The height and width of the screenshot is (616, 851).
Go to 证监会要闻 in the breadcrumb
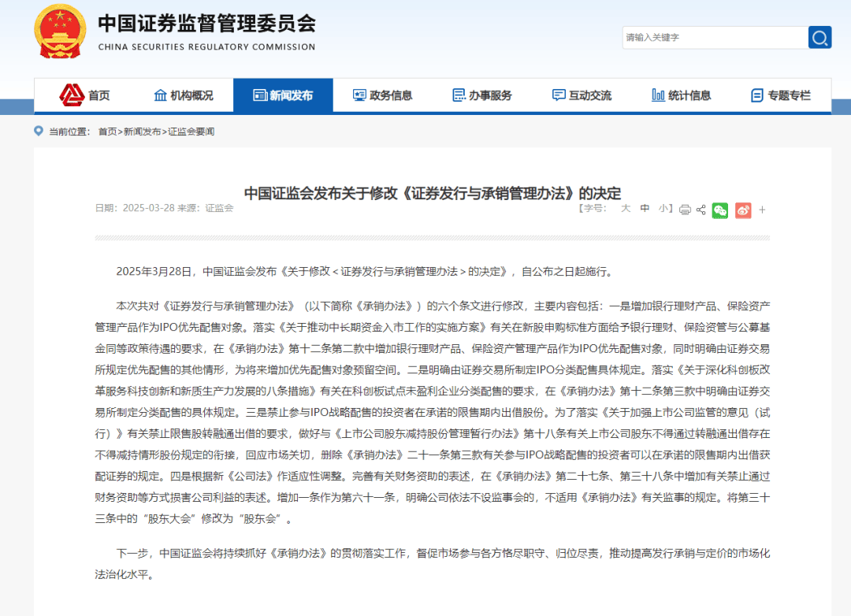coord(191,132)
